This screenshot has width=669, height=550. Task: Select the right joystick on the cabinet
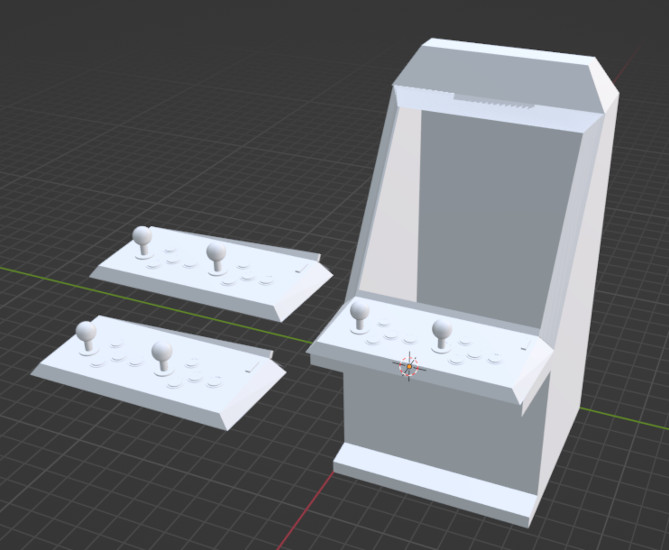coord(441,332)
